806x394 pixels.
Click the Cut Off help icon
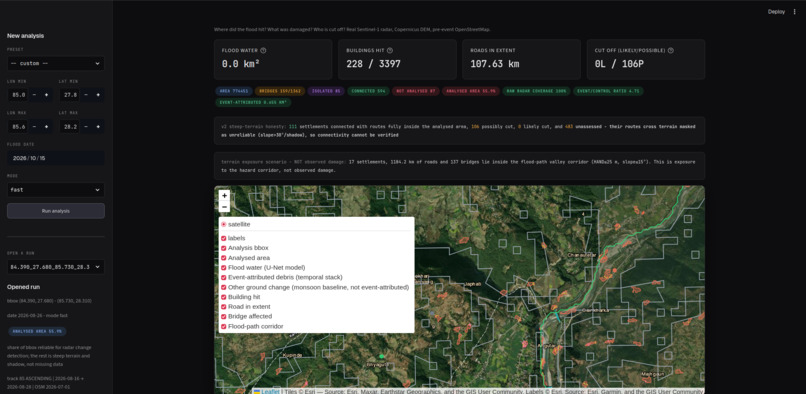pyautogui.click(x=671, y=50)
